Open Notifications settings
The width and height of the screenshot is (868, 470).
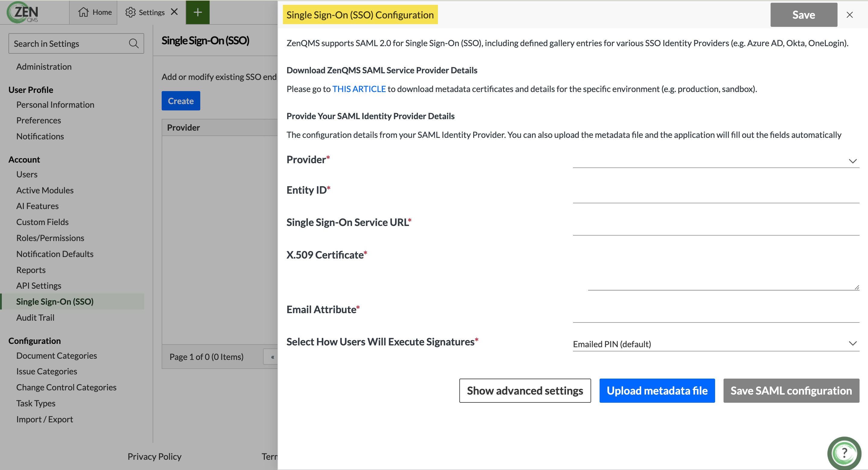click(x=40, y=136)
